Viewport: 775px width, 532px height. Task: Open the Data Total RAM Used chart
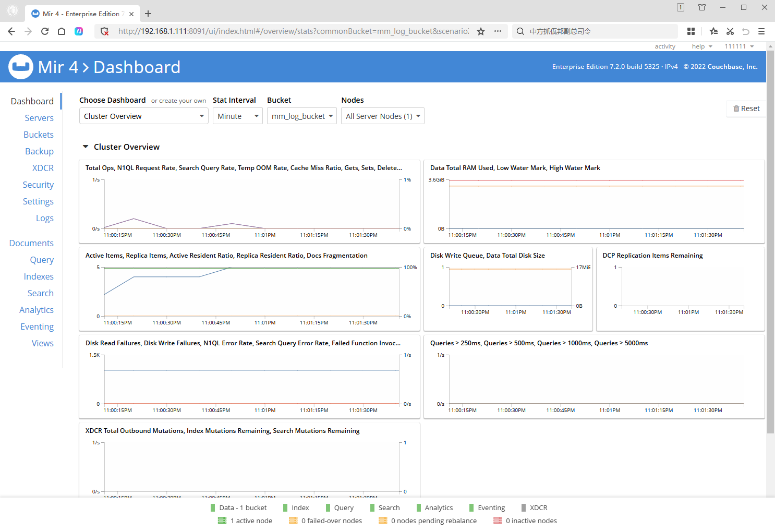tap(594, 202)
